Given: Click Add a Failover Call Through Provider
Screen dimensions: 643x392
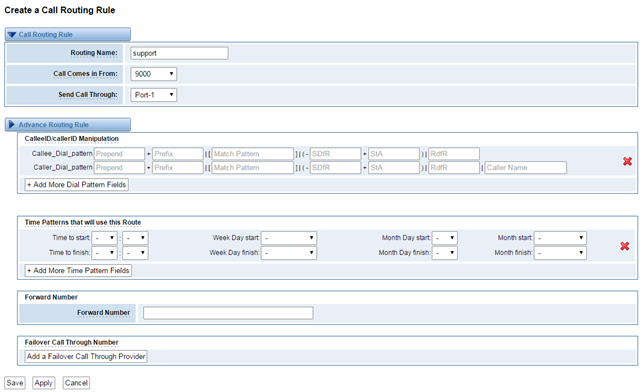Looking at the screenshot, I should pos(86,356).
